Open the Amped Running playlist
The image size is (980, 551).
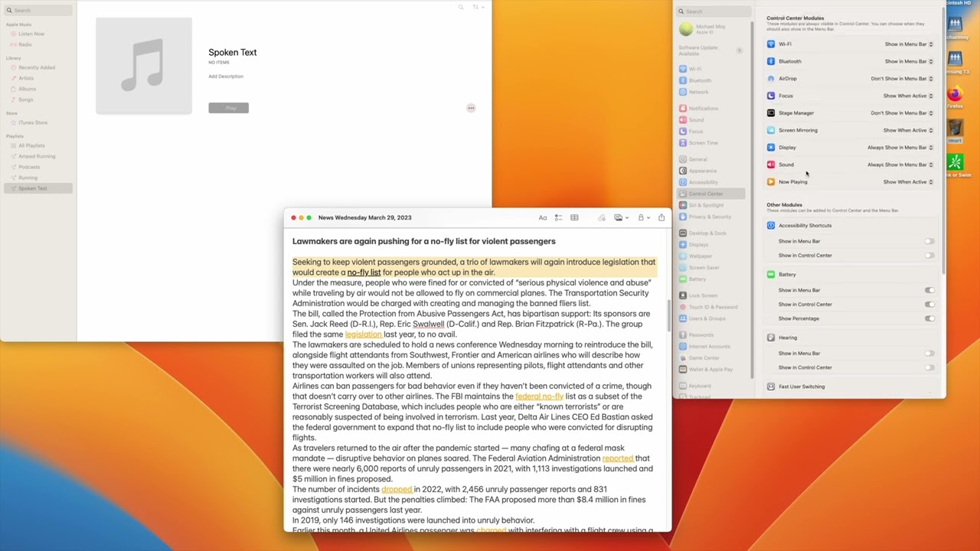pyautogui.click(x=38, y=156)
